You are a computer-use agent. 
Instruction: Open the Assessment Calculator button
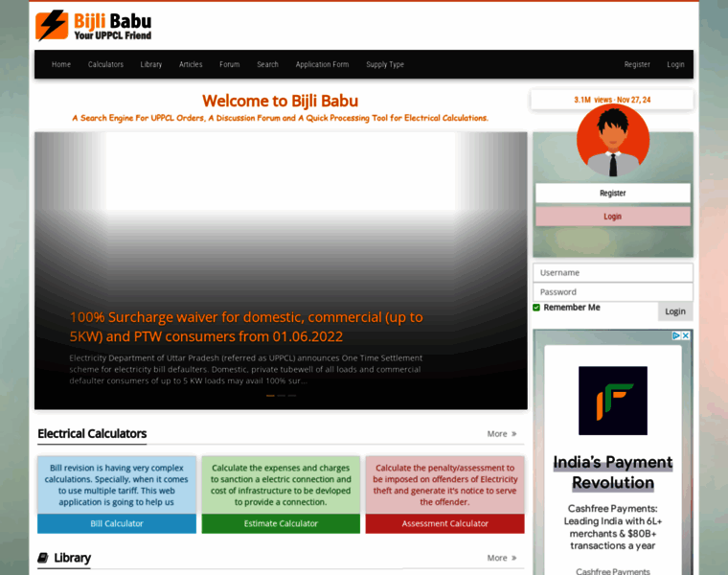click(444, 523)
